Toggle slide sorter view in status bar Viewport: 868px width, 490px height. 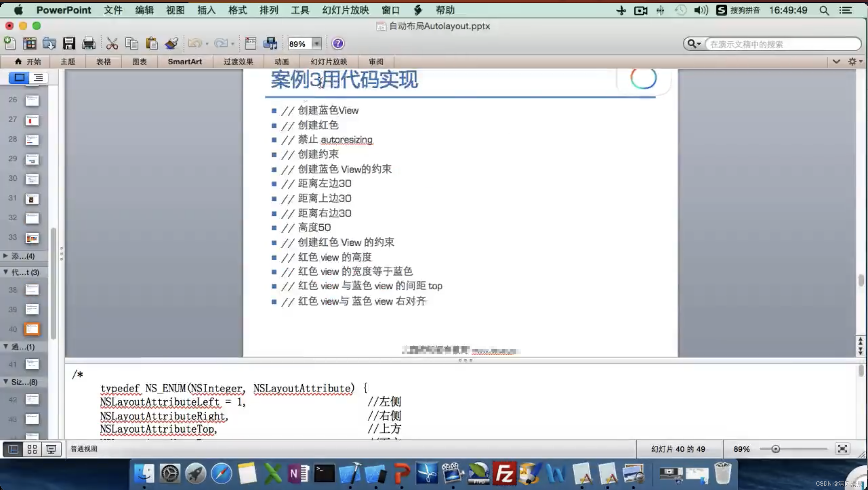(32, 449)
